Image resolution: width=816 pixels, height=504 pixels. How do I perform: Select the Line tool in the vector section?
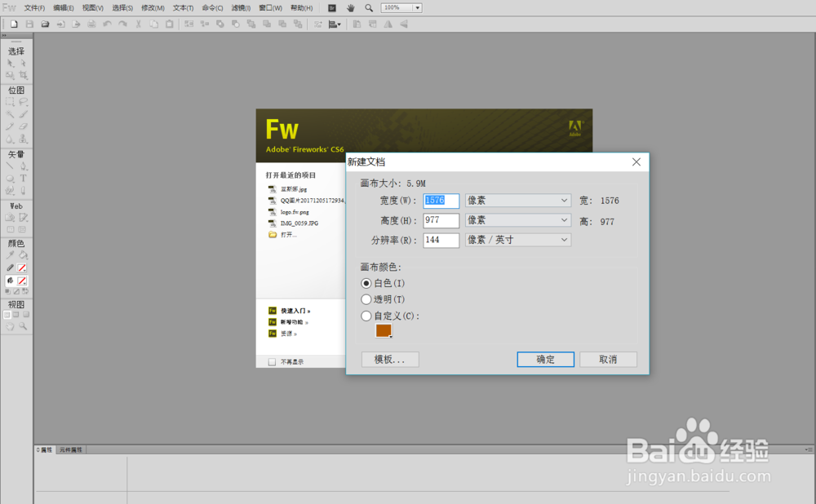10,166
